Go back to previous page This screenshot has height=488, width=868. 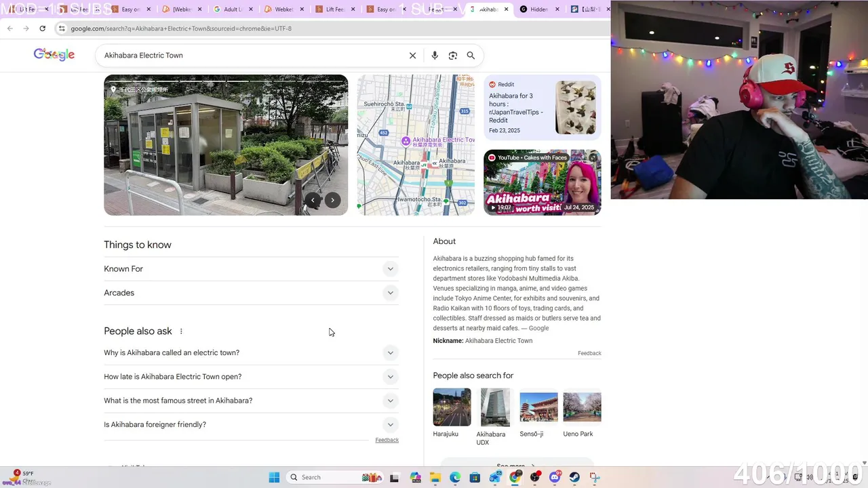[x=9, y=28]
